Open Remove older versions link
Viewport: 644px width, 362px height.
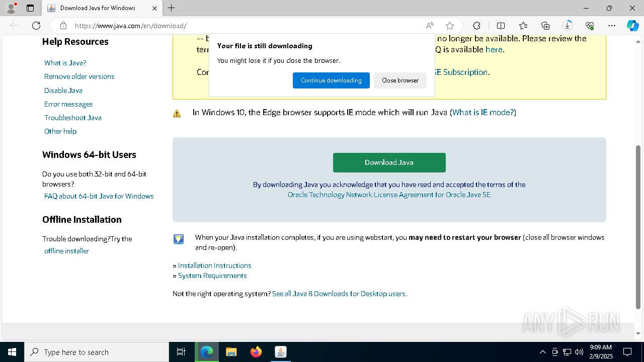(x=79, y=76)
